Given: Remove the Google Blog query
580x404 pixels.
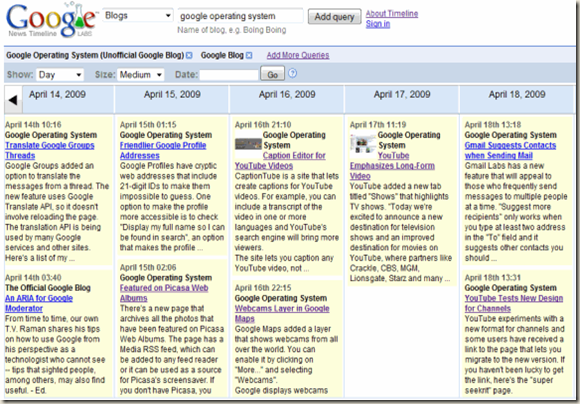Looking at the screenshot, I should coord(249,55).
